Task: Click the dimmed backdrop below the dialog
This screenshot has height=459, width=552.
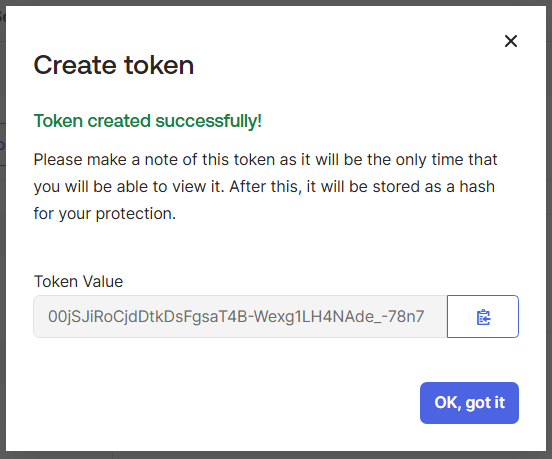Action: [276, 455]
